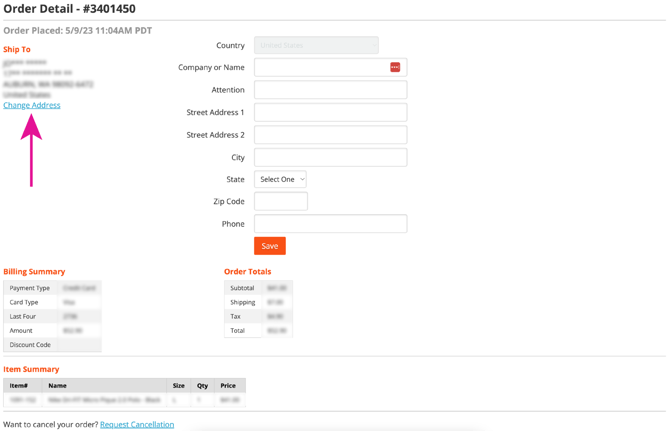The height and width of the screenshot is (431, 670).
Task: Click the Size column header
Action: coord(179,385)
